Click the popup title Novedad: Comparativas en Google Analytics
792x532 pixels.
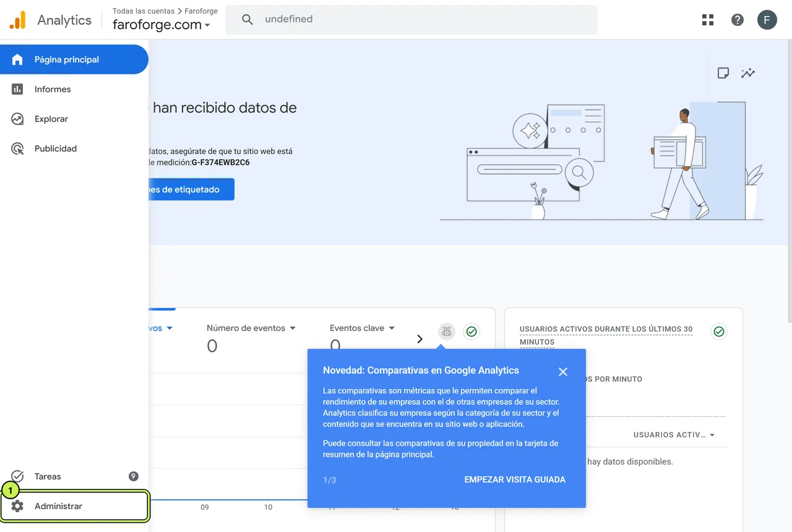point(421,371)
